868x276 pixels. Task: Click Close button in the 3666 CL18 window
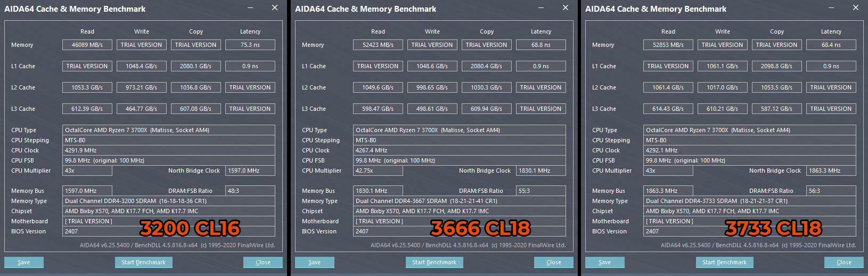click(x=554, y=262)
